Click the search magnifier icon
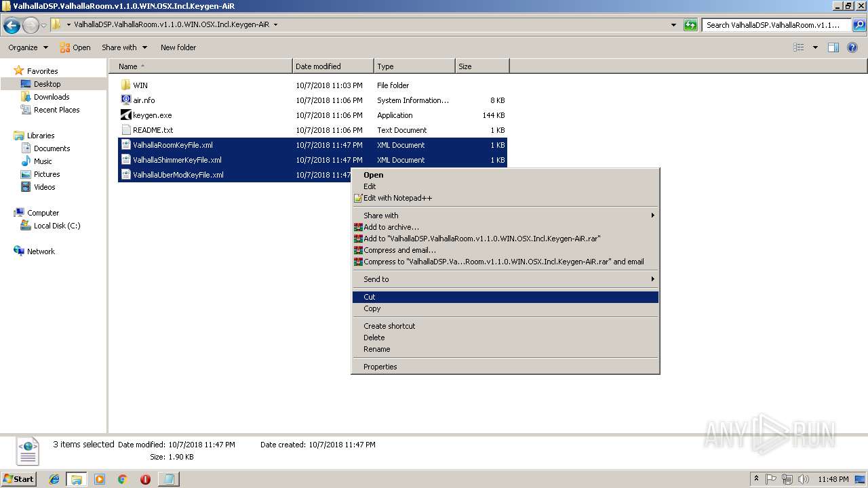868x488 pixels. [x=859, y=25]
